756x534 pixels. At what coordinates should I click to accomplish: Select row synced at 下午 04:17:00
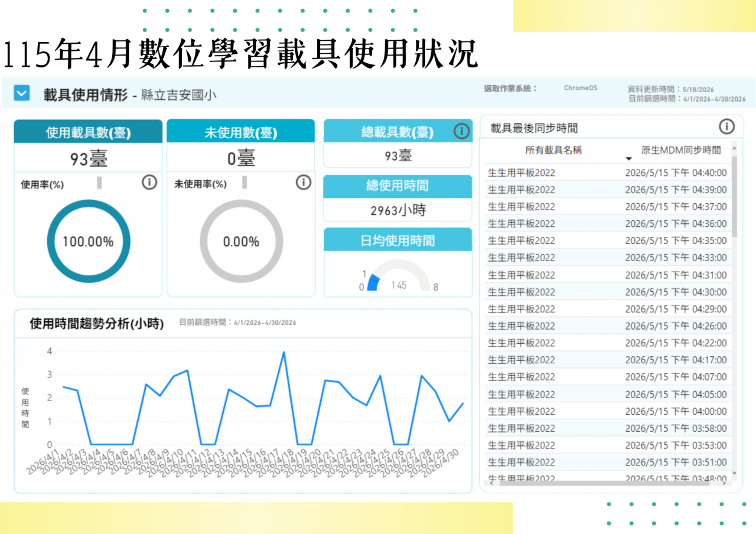(608, 360)
